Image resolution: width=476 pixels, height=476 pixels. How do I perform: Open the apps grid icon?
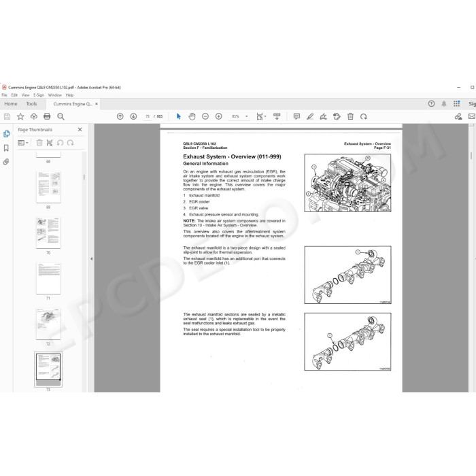coord(456,104)
